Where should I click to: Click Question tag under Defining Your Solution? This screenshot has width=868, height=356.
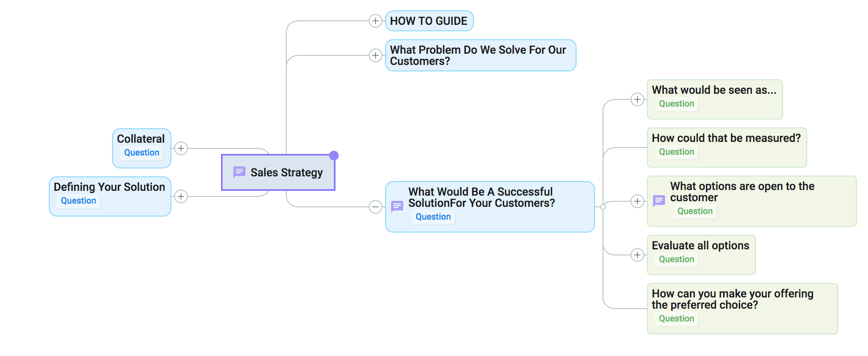tap(78, 201)
